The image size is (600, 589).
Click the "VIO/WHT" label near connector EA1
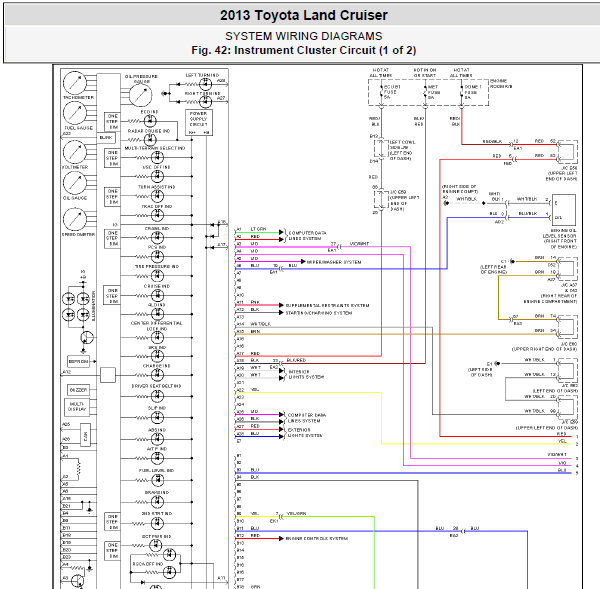(359, 243)
